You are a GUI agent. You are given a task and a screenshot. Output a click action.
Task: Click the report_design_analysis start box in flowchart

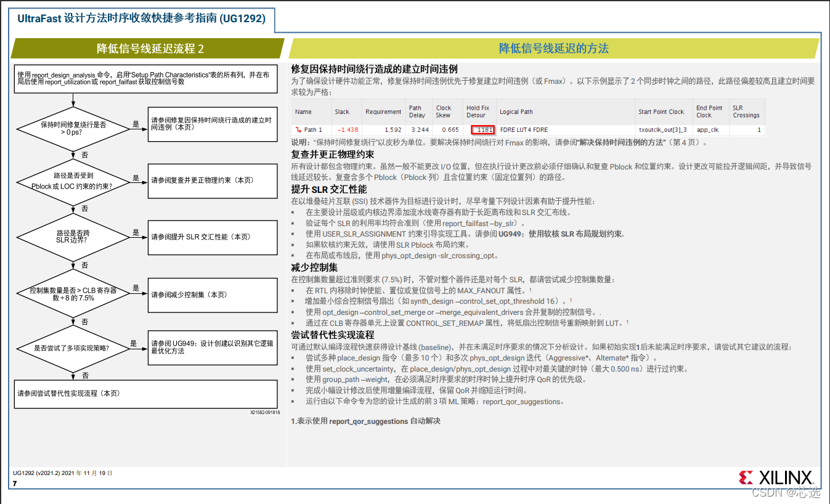[146, 78]
